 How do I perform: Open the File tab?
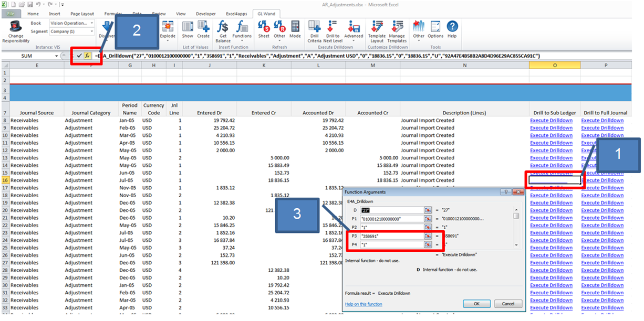[11, 14]
